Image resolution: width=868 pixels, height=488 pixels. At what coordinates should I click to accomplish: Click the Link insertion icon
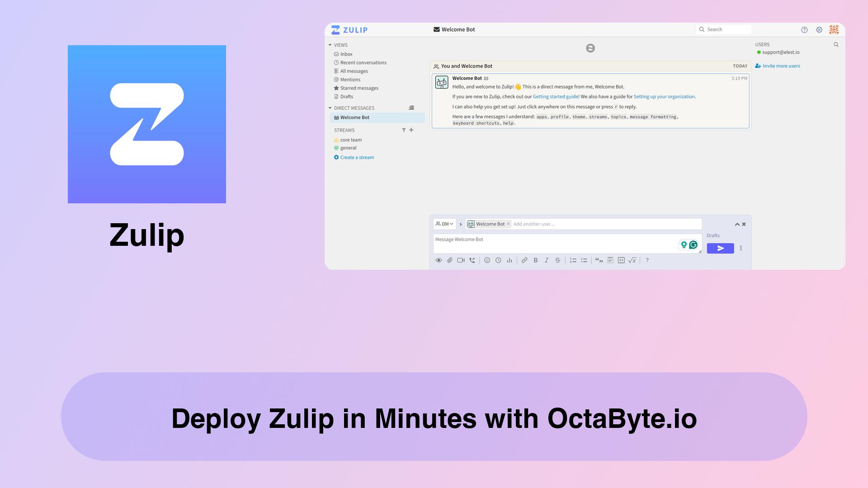point(524,260)
